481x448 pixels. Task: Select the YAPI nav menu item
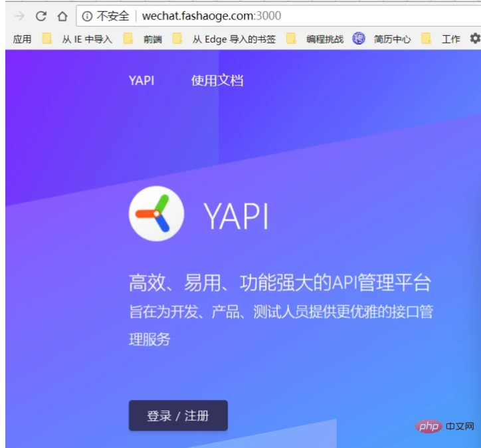142,80
